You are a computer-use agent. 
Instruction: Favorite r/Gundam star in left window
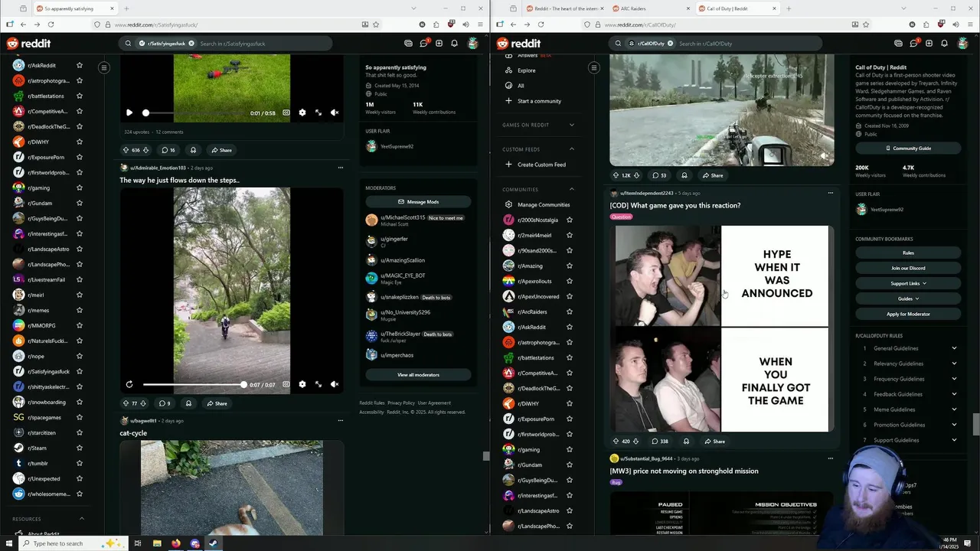(79, 203)
